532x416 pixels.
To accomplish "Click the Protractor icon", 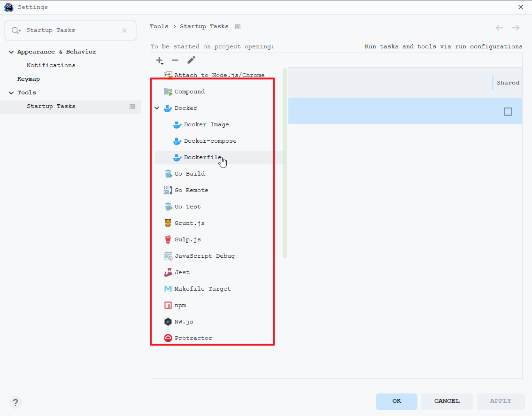I will click(x=168, y=338).
